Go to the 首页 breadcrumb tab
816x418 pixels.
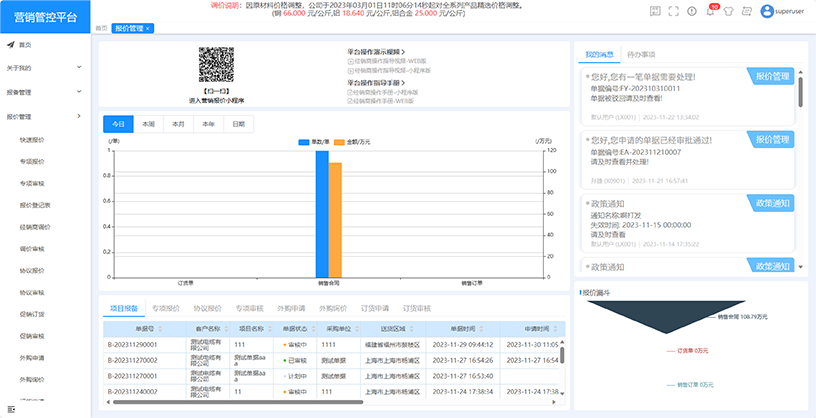point(101,29)
